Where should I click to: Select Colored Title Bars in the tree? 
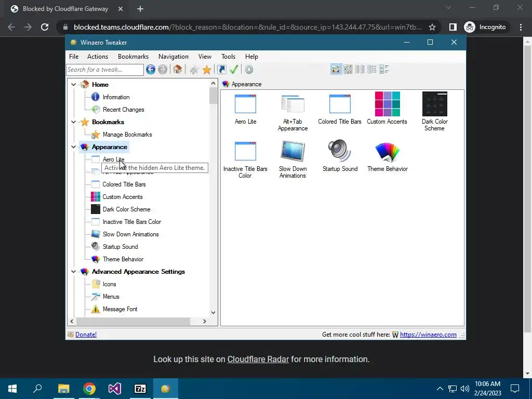(x=124, y=184)
